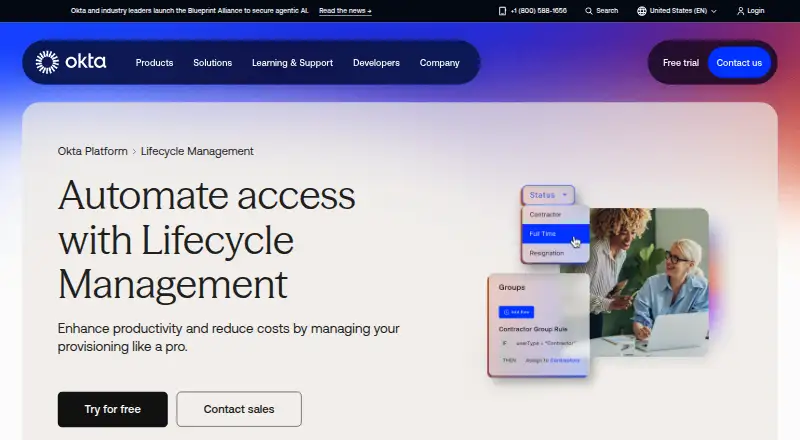Click the Groups card heading
The height and width of the screenshot is (440, 800).
click(512, 287)
